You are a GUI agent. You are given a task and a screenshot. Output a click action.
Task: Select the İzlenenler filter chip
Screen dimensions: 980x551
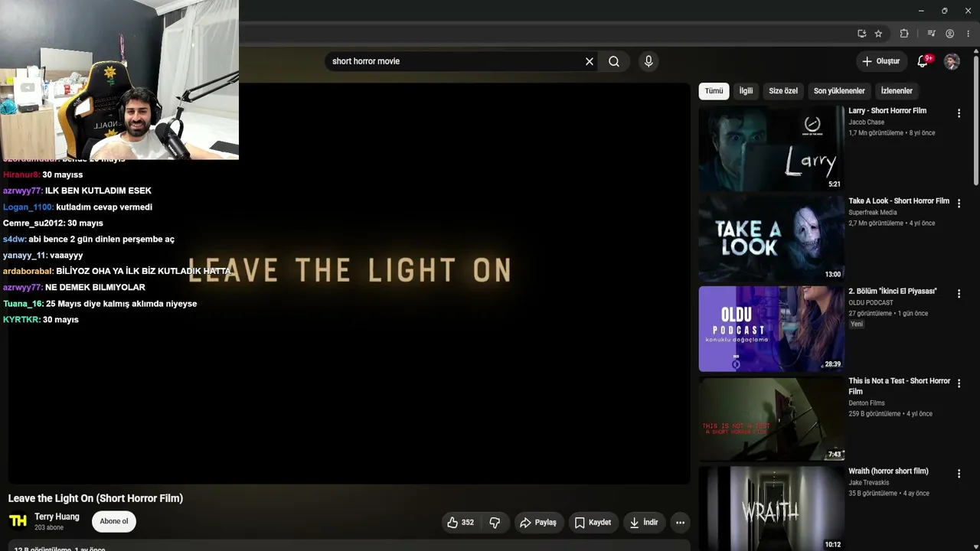click(x=897, y=91)
